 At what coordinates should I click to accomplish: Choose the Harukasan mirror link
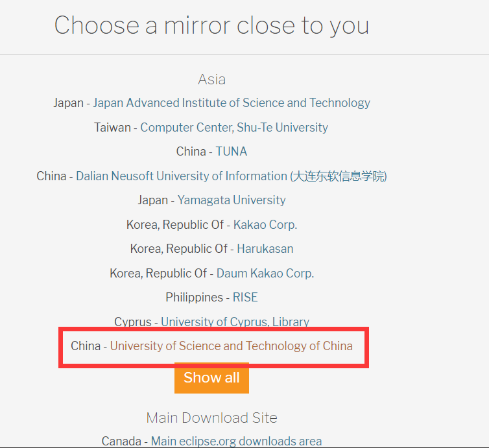click(x=265, y=249)
